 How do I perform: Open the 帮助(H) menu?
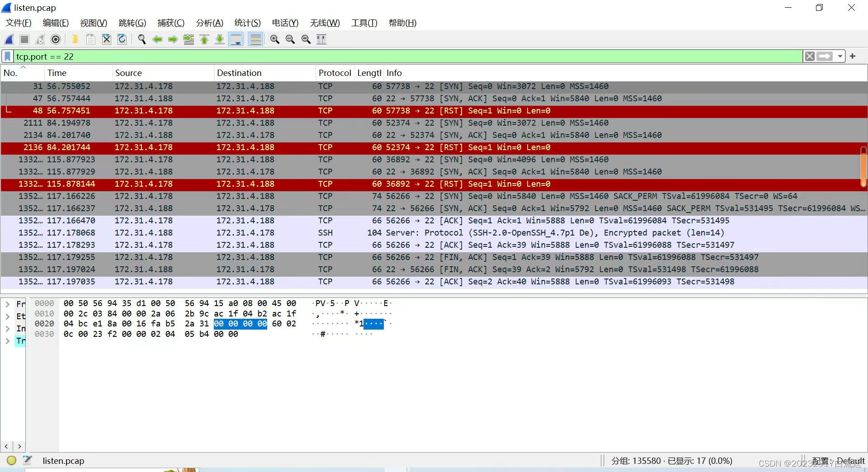(402, 23)
